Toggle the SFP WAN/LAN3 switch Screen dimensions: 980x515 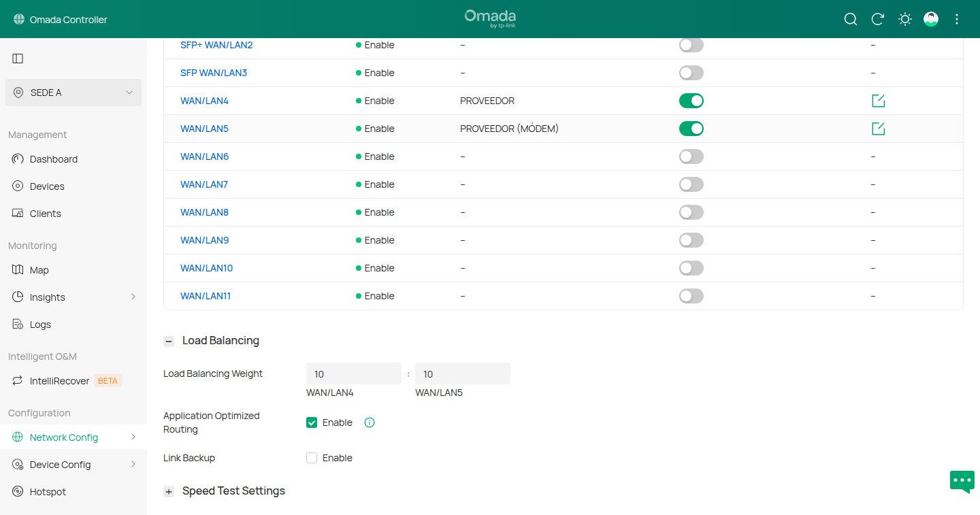[691, 73]
